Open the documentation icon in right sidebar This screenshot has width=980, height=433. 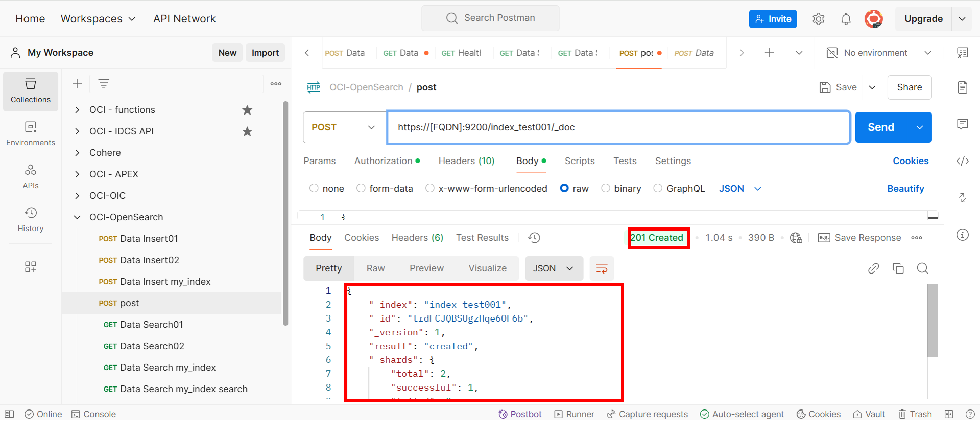click(x=963, y=87)
